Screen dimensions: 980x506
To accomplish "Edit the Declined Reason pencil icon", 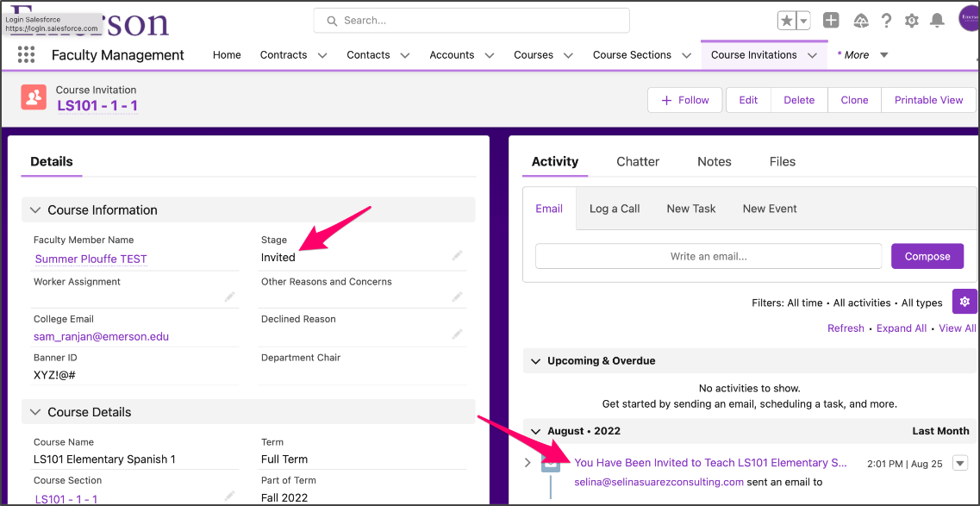I will click(x=458, y=334).
